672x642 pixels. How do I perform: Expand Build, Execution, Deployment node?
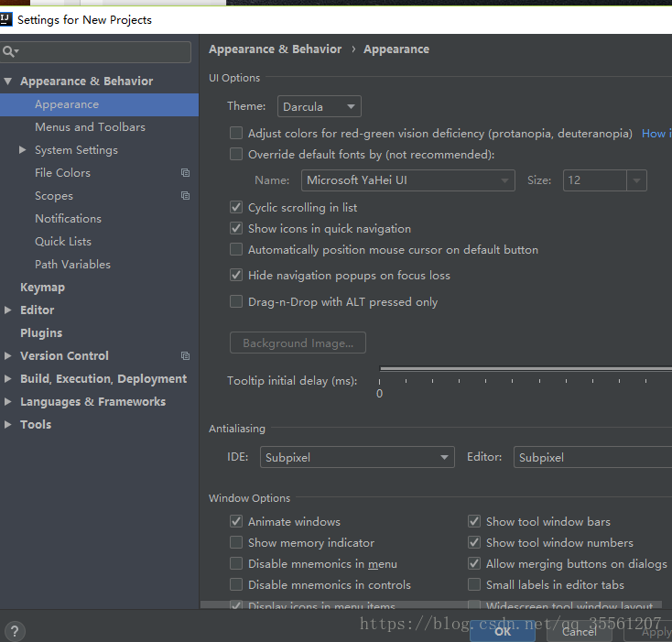point(7,378)
